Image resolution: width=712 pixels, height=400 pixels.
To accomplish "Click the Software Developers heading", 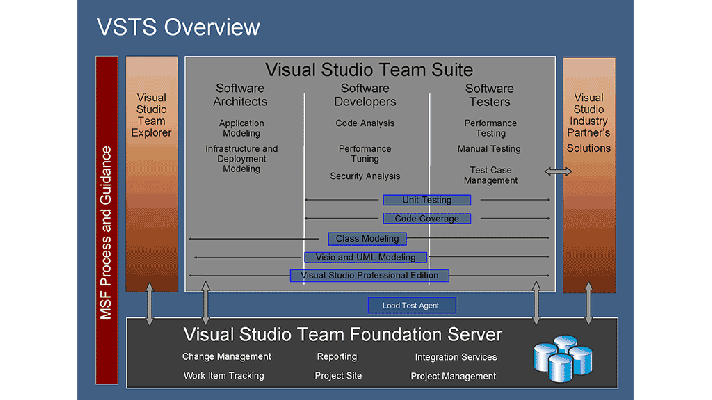I will pos(365,95).
